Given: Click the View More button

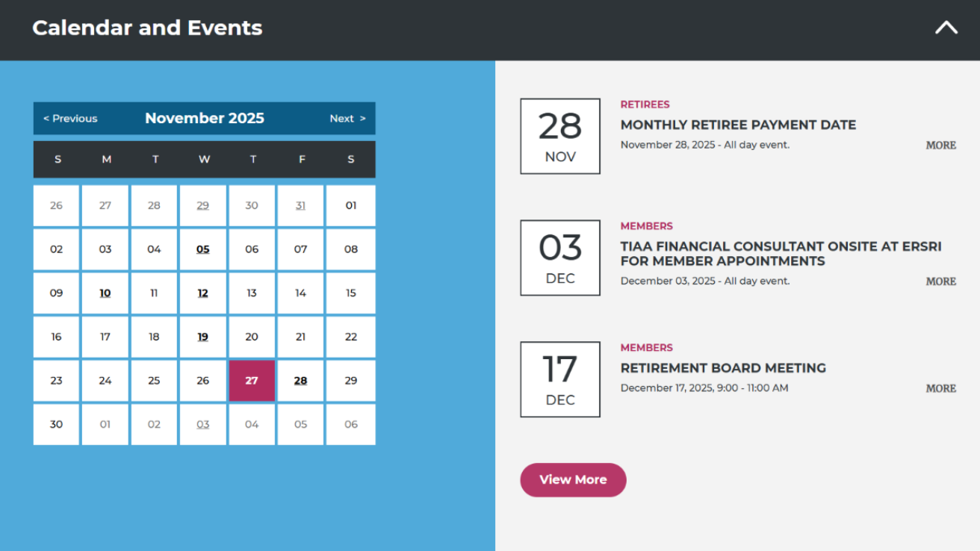Looking at the screenshot, I should pyautogui.click(x=573, y=479).
